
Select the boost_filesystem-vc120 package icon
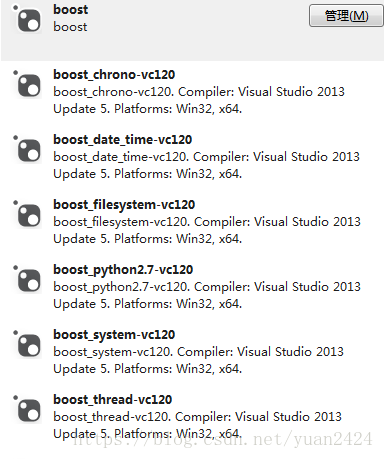[x=27, y=214]
